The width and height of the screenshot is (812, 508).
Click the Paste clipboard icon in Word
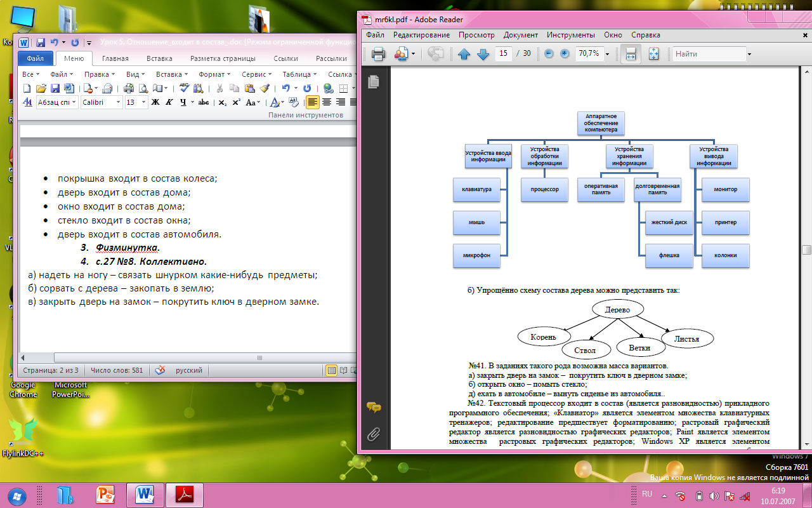[249, 88]
